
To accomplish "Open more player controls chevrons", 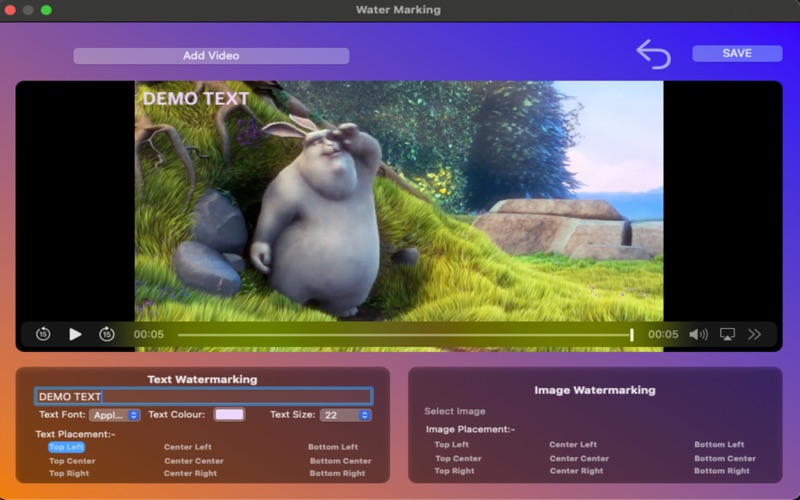I will (755, 334).
